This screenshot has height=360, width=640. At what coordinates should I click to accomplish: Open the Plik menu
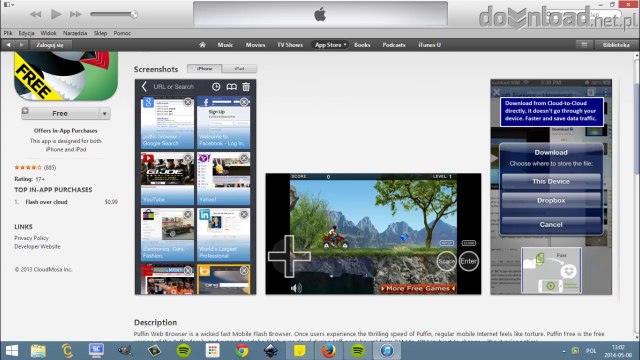point(8,33)
